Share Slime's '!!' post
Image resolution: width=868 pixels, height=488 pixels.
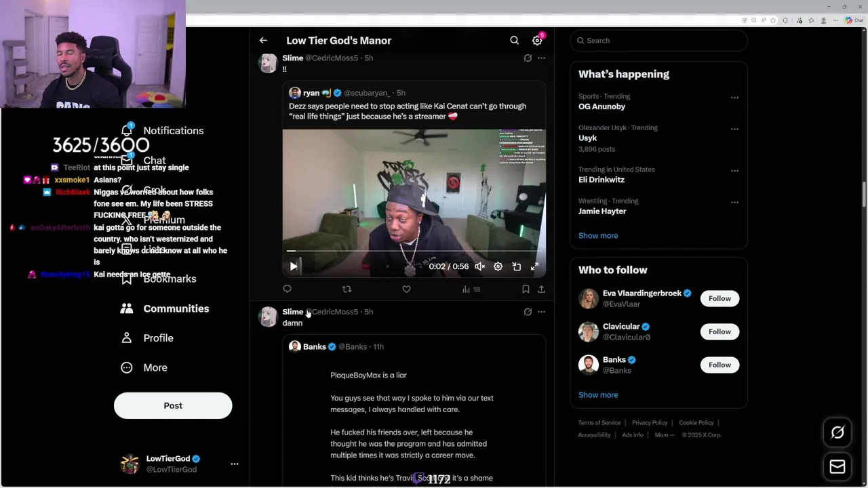[541, 289]
